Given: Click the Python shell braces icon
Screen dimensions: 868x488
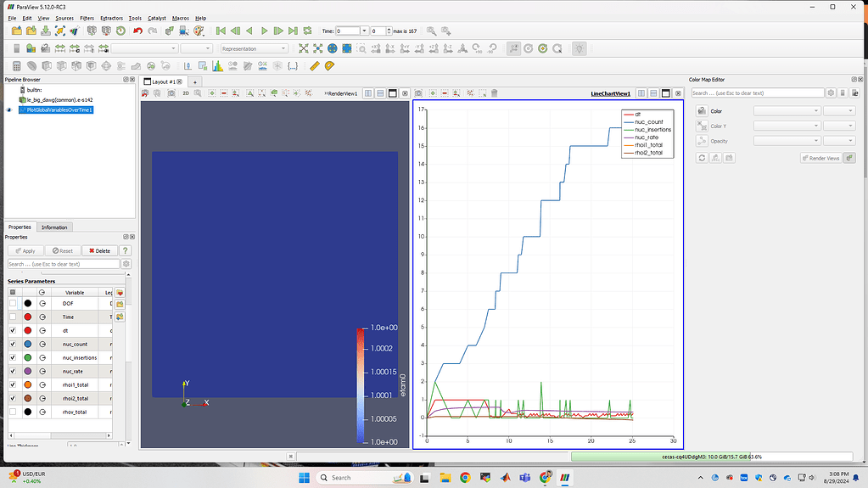Looking at the screenshot, I should (292, 65).
